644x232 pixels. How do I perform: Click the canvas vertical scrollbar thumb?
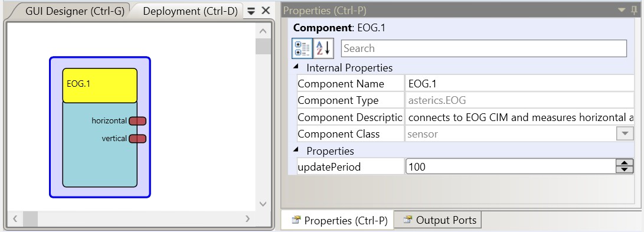263,47
